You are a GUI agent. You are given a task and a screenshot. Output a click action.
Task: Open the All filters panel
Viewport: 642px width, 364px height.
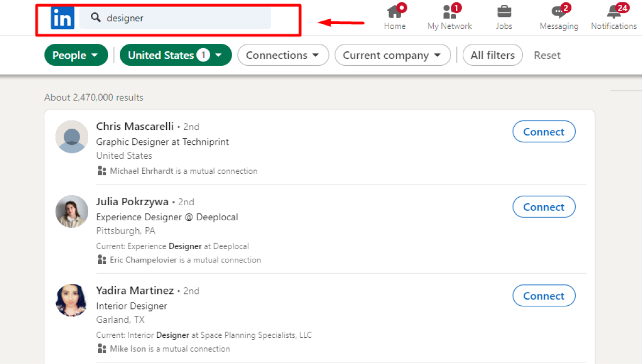pyautogui.click(x=492, y=55)
